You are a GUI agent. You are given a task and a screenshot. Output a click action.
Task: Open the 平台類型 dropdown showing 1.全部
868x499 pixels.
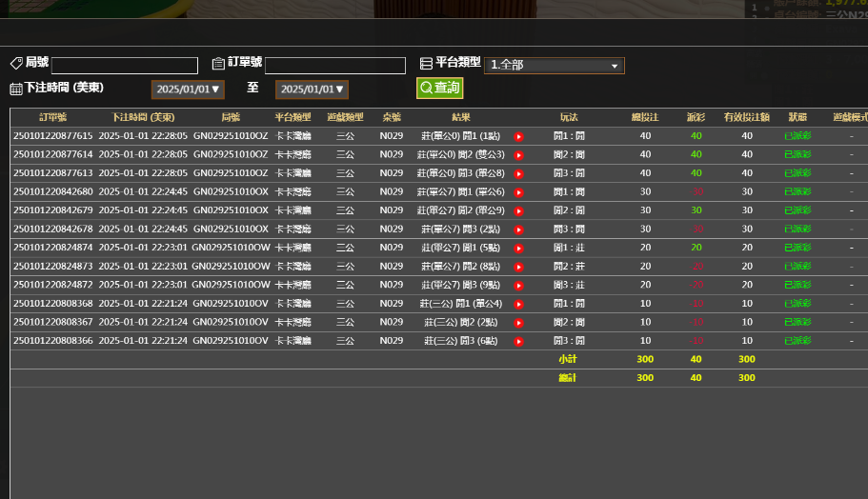[x=554, y=66]
